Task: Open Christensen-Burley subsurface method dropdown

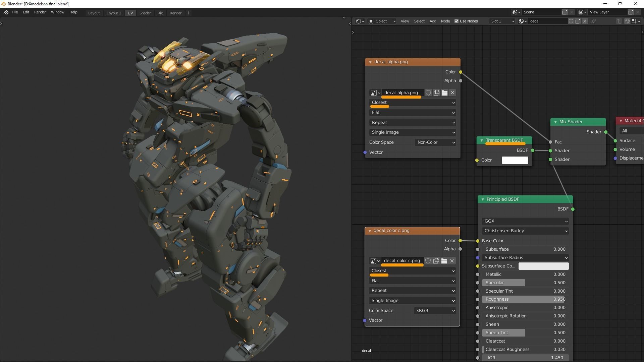Action: pyautogui.click(x=525, y=231)
